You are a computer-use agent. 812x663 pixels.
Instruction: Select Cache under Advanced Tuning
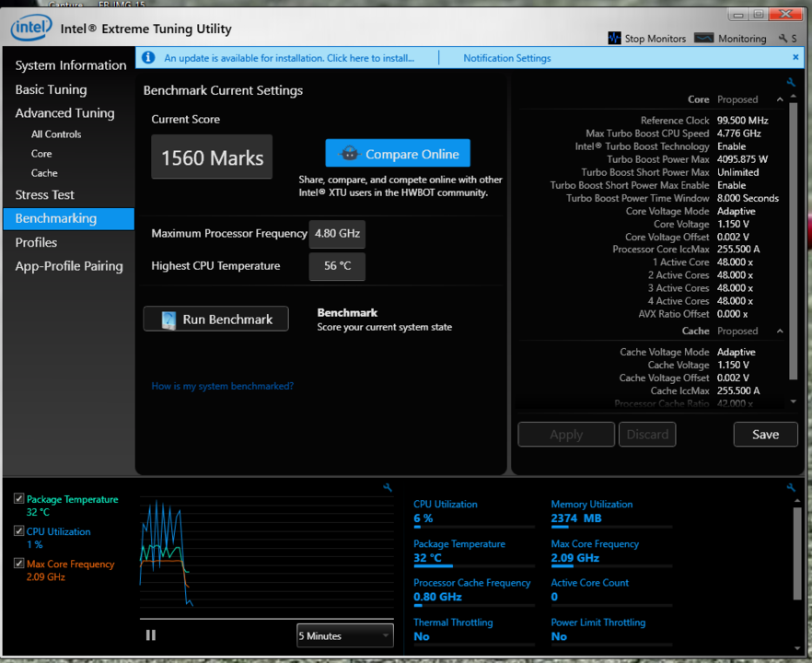(x=44, y=173)
